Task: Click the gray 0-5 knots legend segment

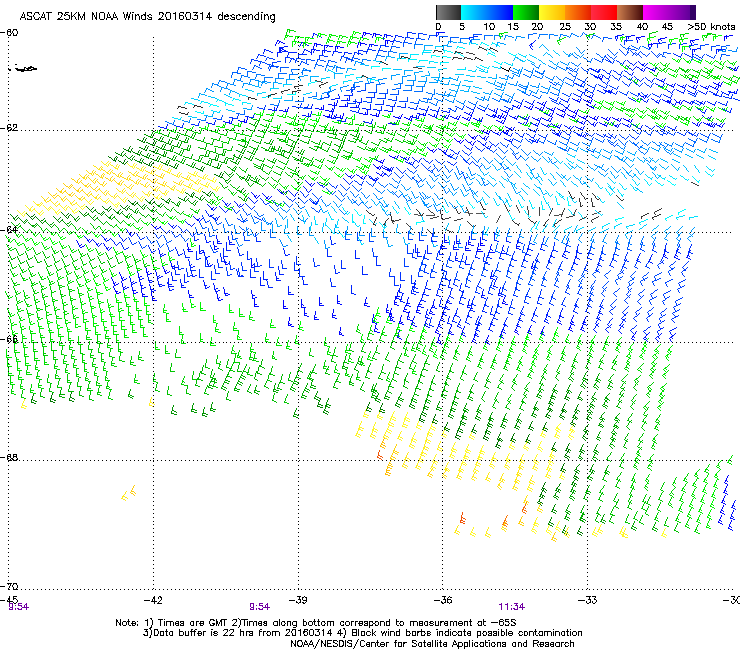Action: [x=448, y=12]
